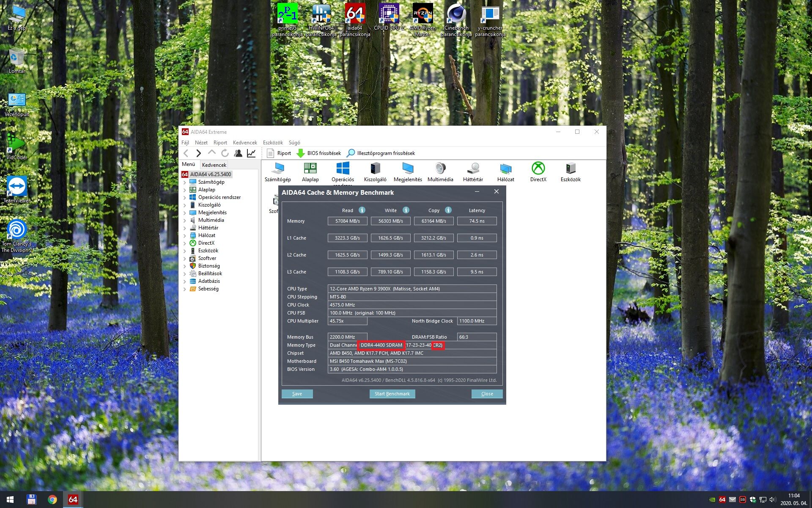The width and height of the screenshot is (812, 508).
Task: Open the Riport menu
Action: [220, 143]
